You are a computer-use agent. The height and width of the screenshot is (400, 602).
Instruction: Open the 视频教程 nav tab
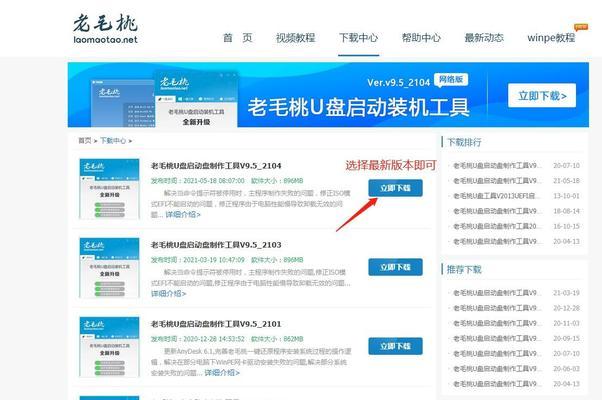[x=295, y=38]
